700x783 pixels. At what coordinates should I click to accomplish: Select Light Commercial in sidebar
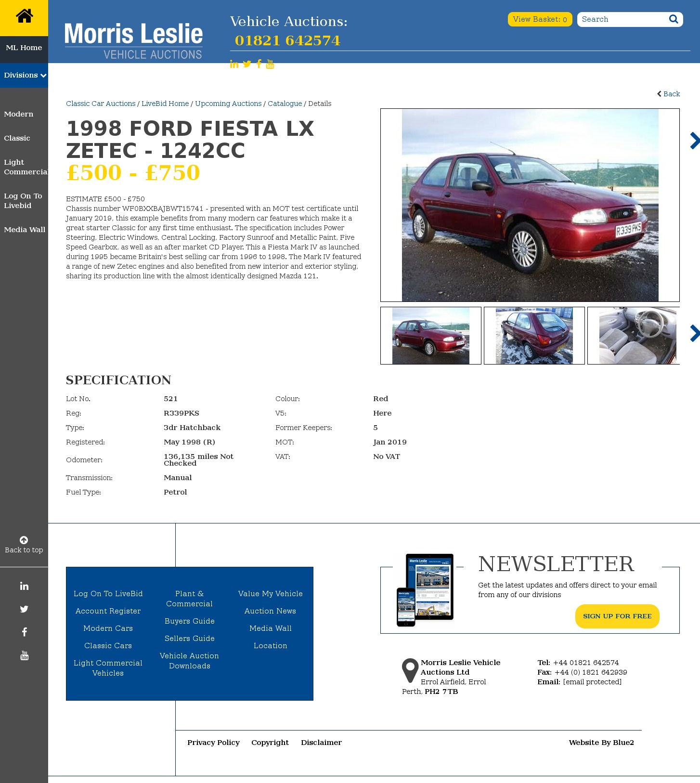(26, 167)
